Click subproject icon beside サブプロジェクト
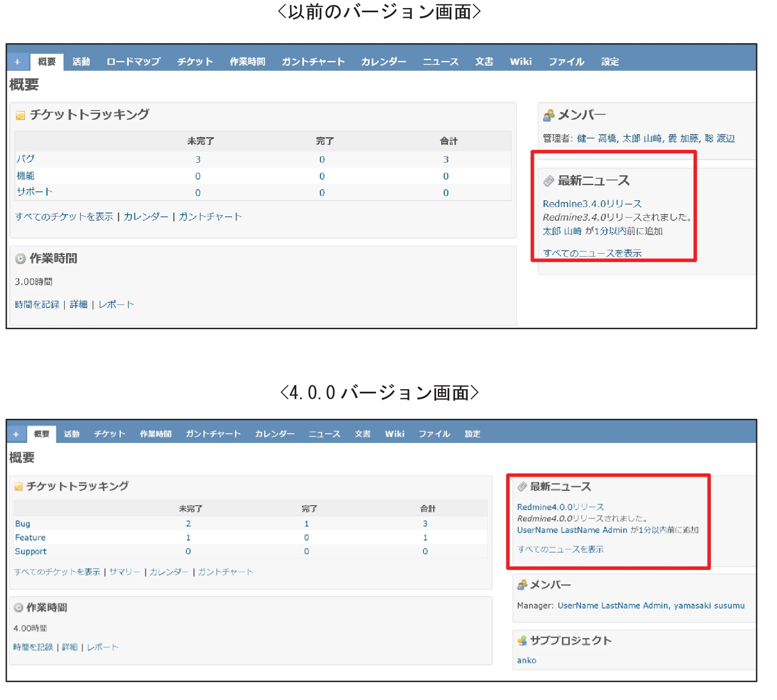 pos(522,641)
